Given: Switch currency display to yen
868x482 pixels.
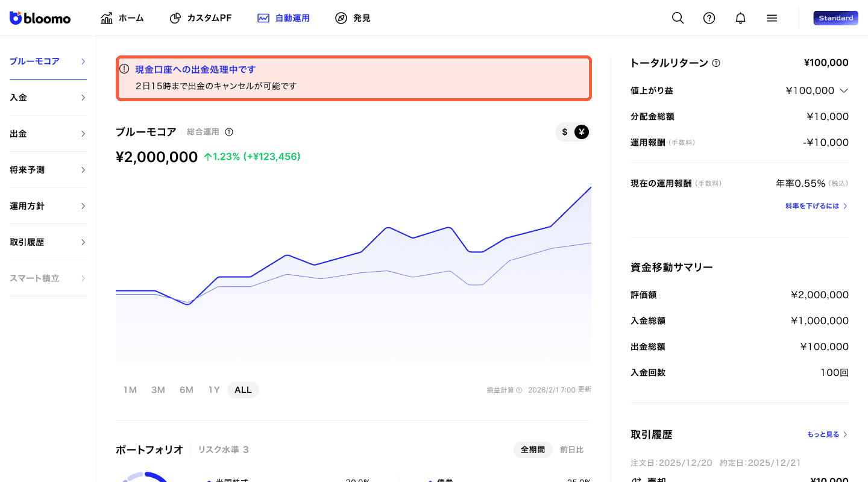Looking at the screenshot, I should point(582,132).
